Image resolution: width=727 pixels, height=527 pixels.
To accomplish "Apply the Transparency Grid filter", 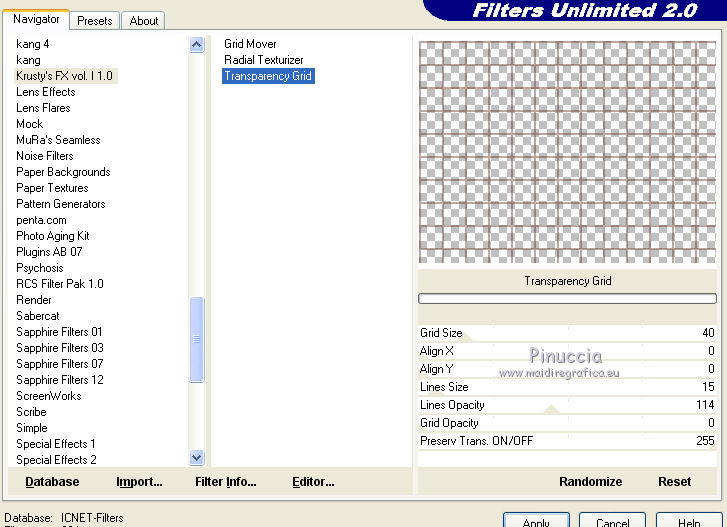I will 536,521.
